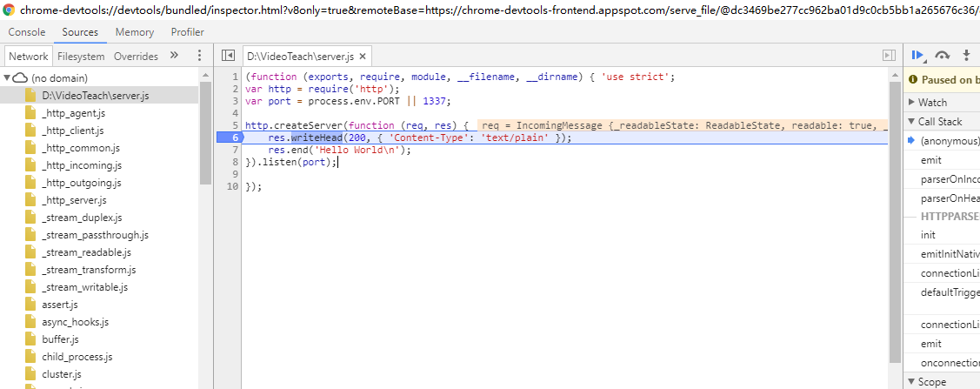Click the Step into function arrow icon
The height and width of the screenshot is (389, 980).
pos(966,56)
